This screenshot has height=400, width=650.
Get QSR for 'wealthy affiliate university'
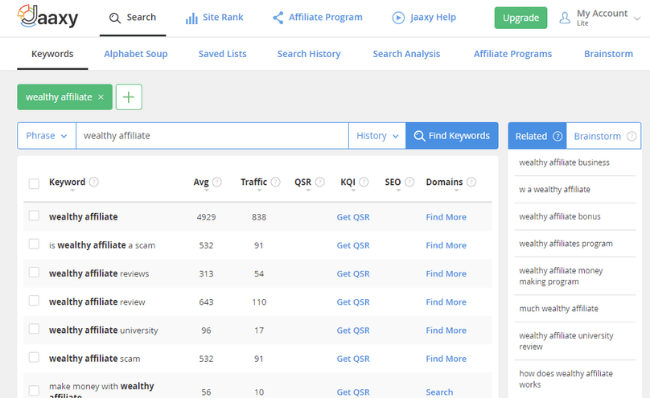(x=353, y=330)
